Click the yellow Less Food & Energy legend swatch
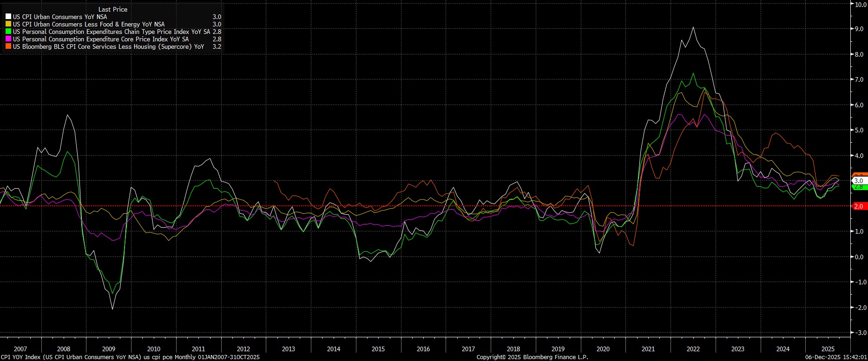The image size is (868, 361). pyautogui.click(x=8, y=24)
